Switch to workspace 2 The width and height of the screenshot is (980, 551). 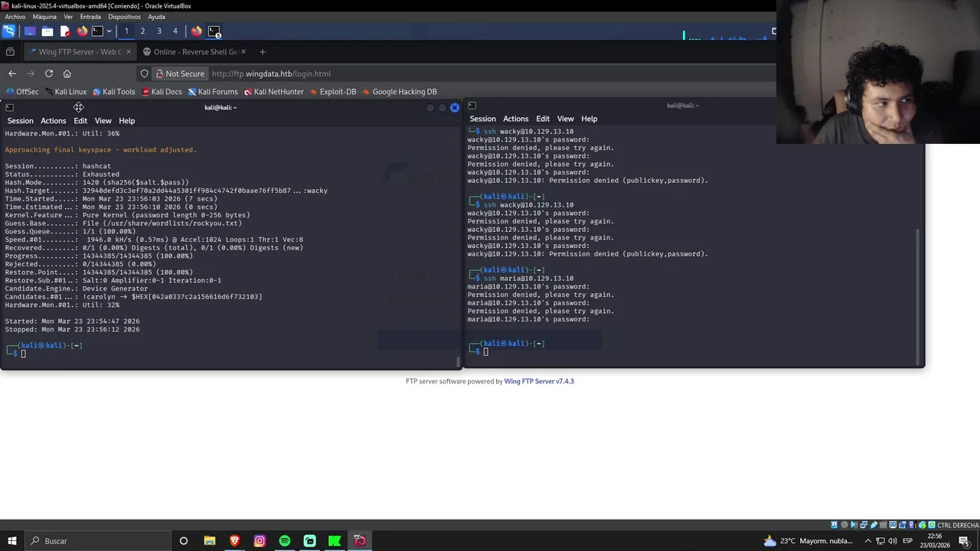[x=142, y=31]
